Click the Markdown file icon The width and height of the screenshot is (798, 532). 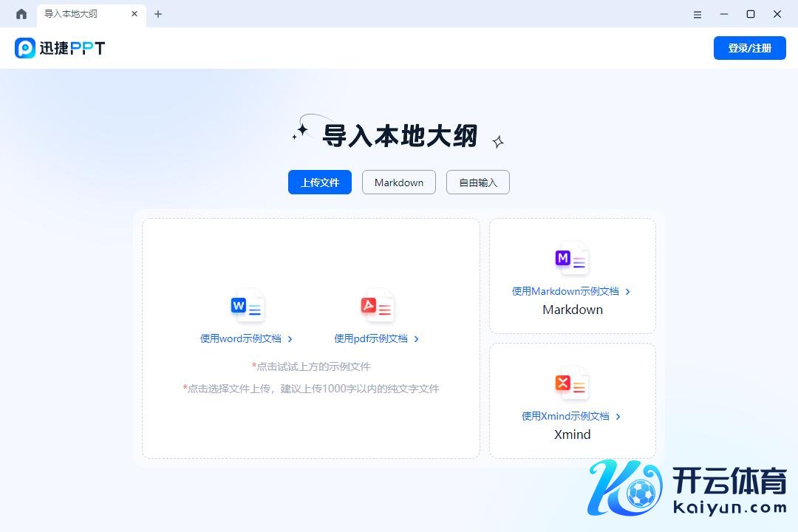(x=572, y=259)
